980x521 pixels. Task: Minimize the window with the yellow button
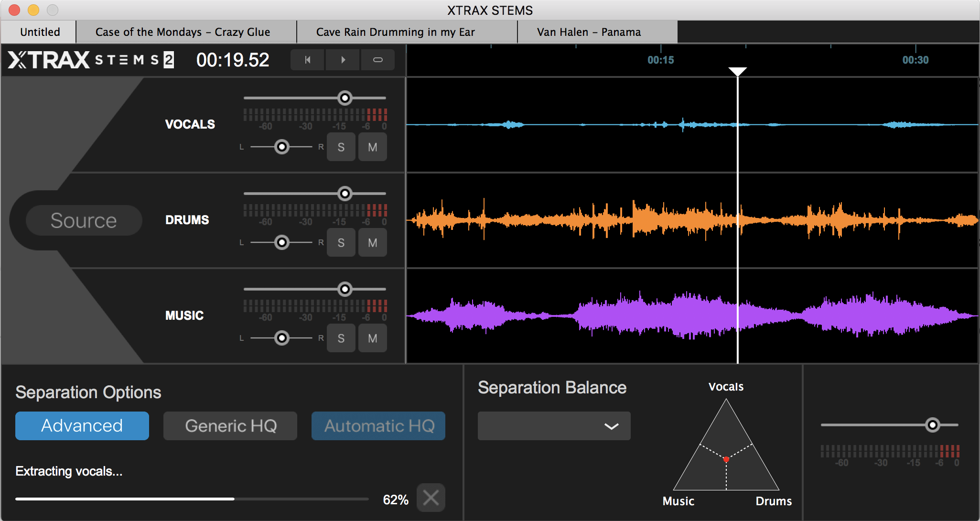pos(33,10)
